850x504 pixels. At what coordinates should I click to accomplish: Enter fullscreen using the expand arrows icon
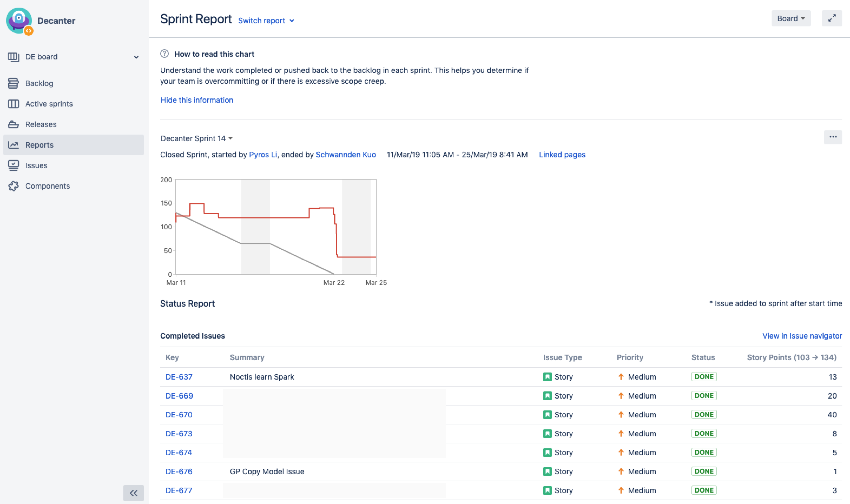832,18
